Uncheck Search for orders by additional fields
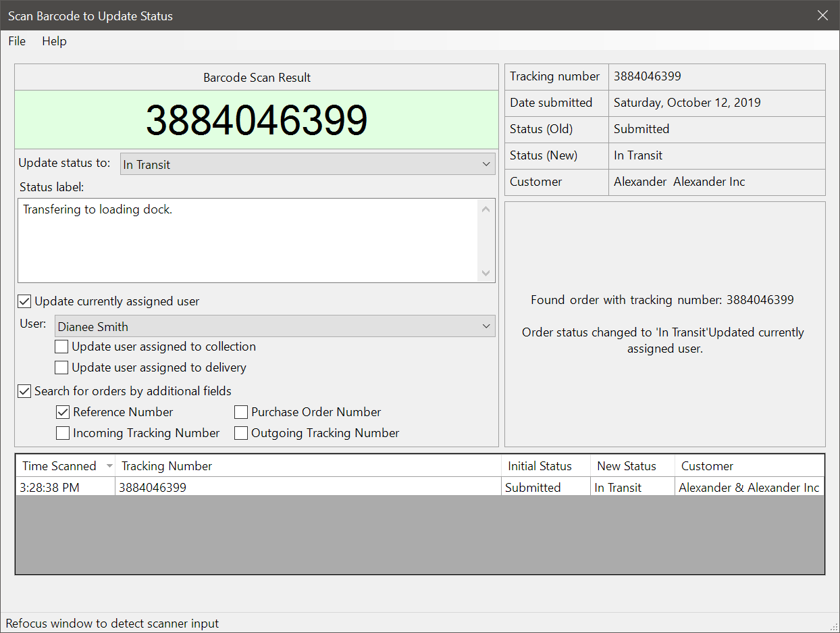Screen dimensions: 840x633 (x=24, y=391)
